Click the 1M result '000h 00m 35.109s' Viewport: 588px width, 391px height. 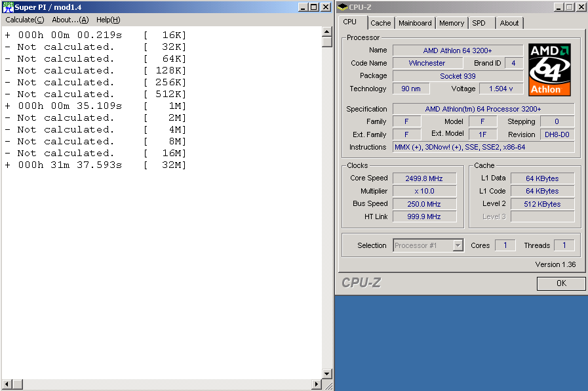pyautogui.click(x=70, y=106)
